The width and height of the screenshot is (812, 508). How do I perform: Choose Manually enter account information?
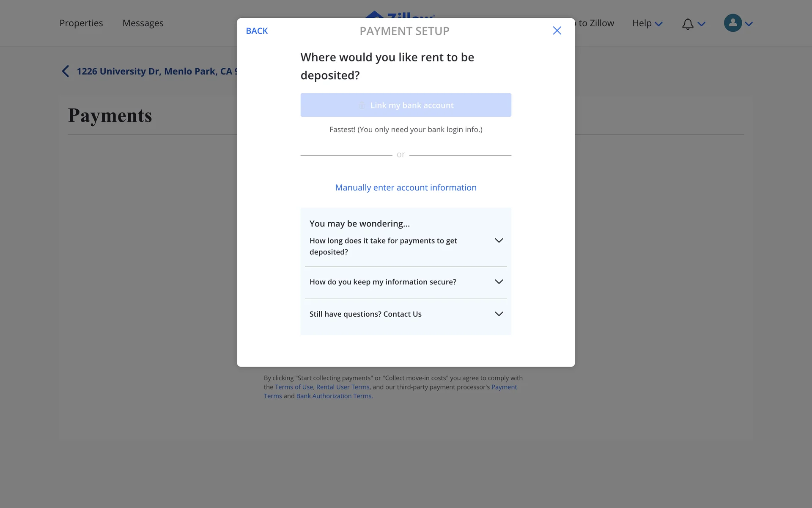pyautogui.click(x=406, y=188)
